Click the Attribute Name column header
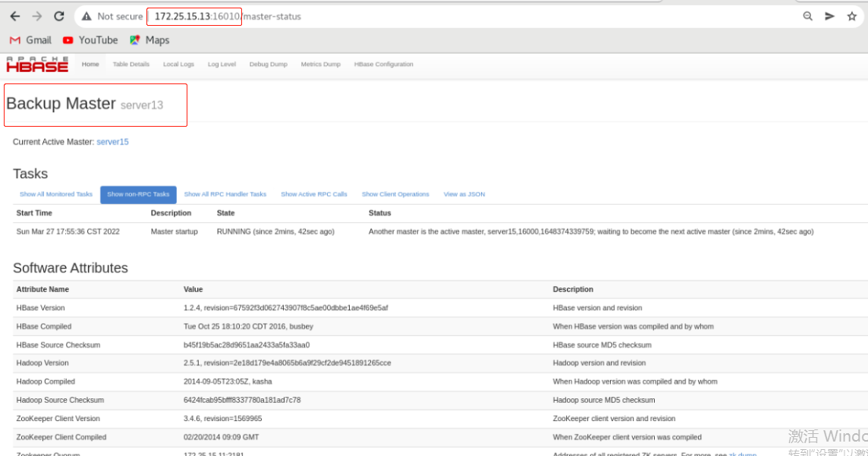868x456 pixels. pyautogui.click(x=42, y=289)
